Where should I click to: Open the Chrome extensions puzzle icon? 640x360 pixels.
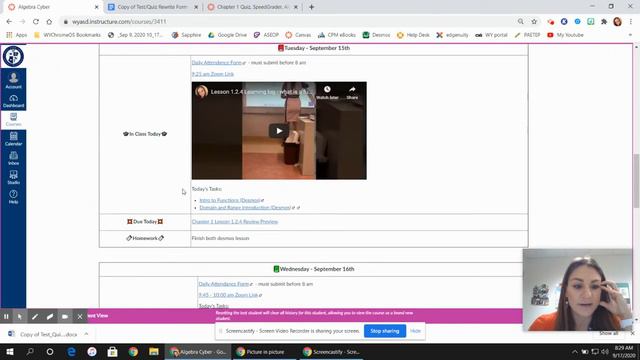pyautogui.click(x=604, y=22)
